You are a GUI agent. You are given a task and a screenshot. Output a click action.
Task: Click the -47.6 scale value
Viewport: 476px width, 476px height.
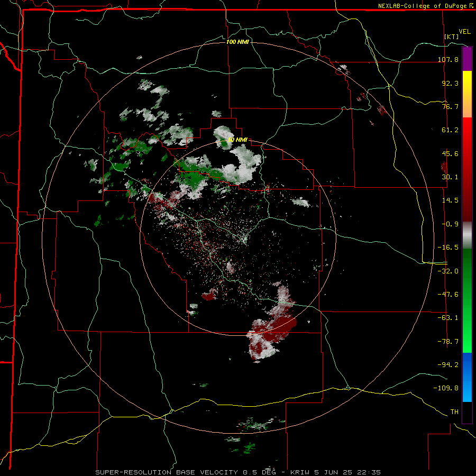pyautogui.click(x=448, y=295)
